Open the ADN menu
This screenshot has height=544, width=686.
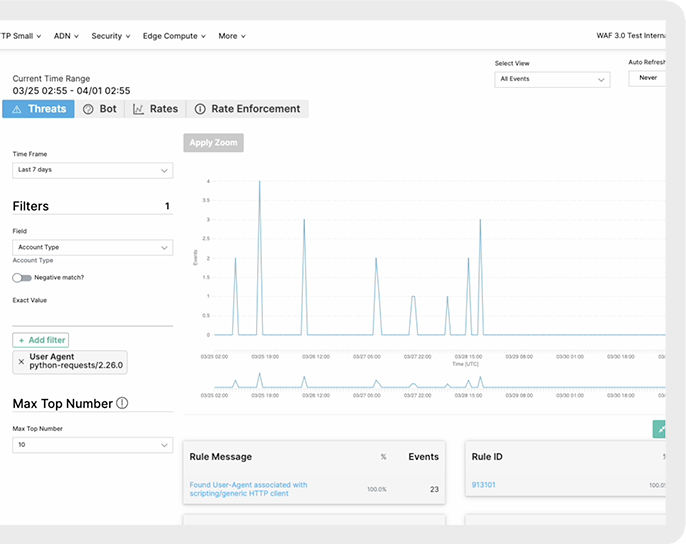tap(66, 36)
